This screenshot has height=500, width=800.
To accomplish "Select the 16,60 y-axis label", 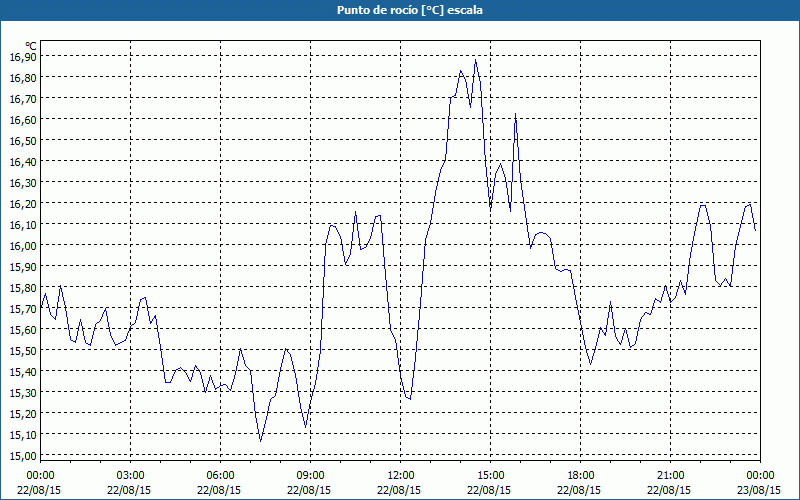I will [23, 119].
